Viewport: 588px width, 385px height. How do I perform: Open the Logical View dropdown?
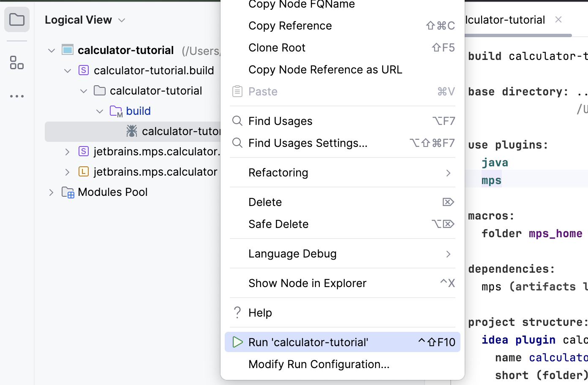[122, 20]
